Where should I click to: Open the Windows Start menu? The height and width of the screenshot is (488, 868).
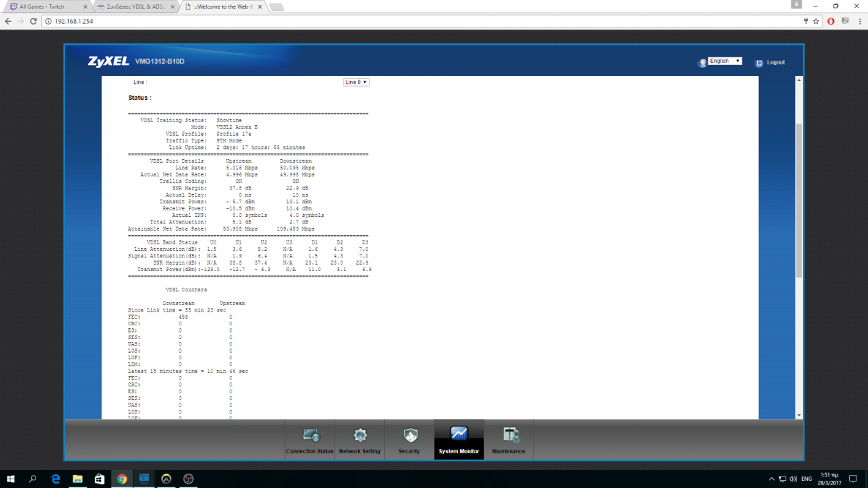click(x=11, y=479)
